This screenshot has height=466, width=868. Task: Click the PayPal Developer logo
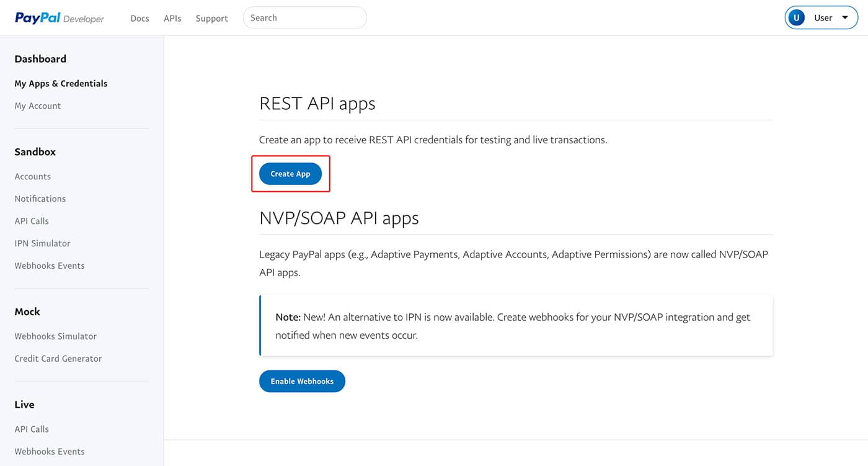click(x=60, y=18)
